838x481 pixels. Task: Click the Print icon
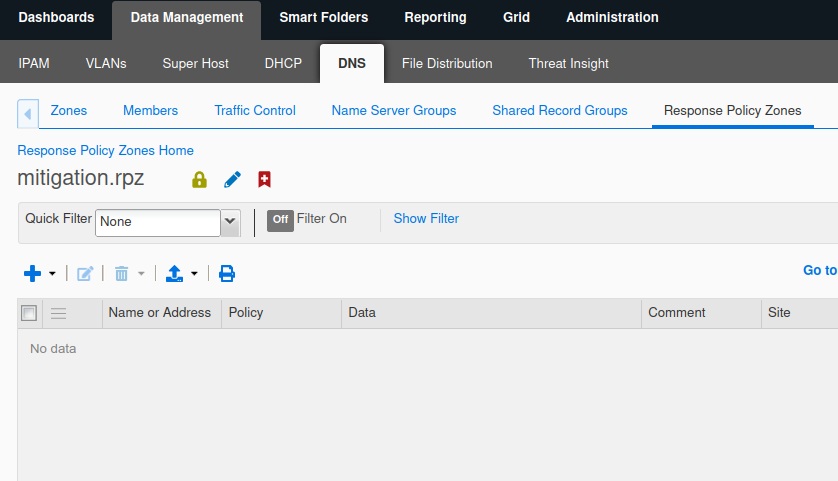click(x=227, y=273)
